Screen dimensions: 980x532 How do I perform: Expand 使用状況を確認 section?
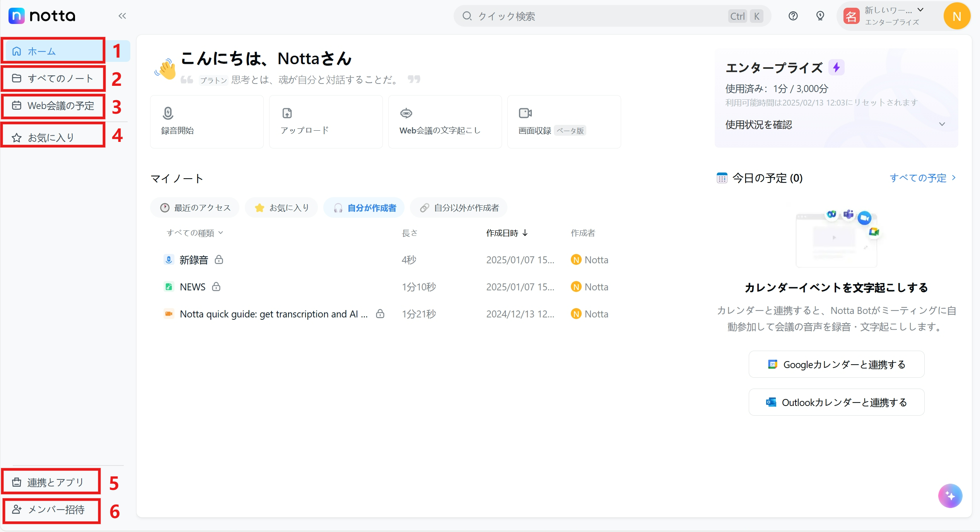(x=836, y=124)
